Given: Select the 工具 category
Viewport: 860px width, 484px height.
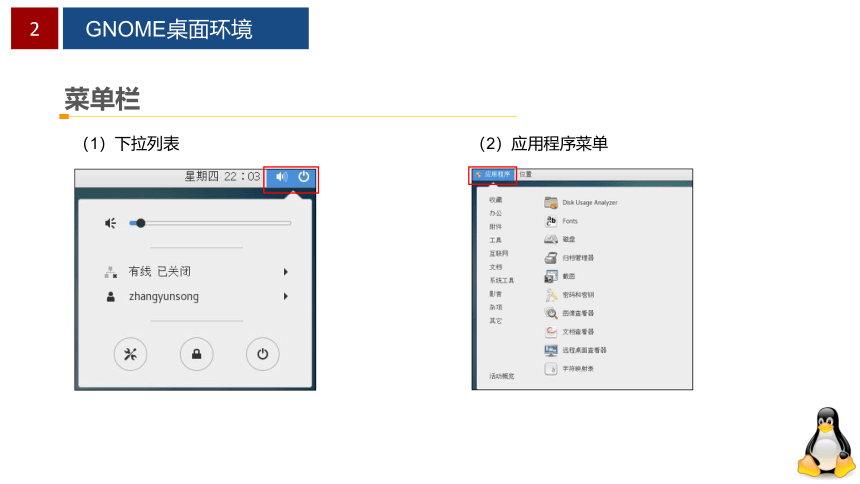Looking at the screenshot, I should [x=495, y=240].
